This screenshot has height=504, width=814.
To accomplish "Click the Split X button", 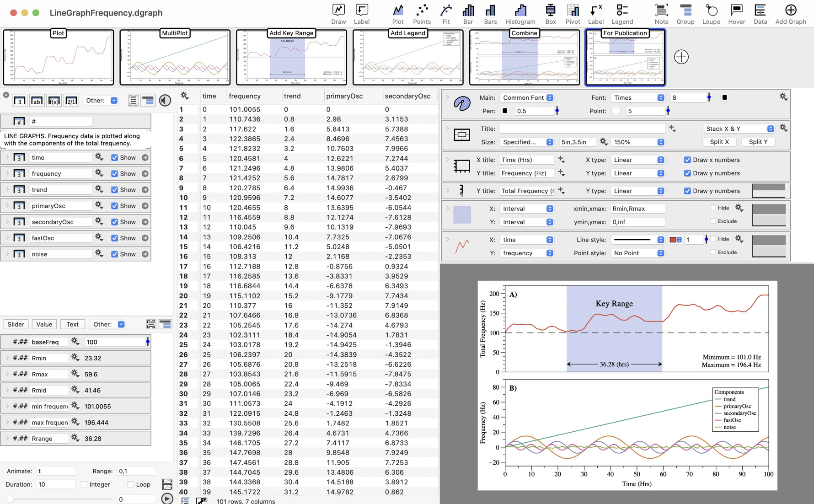I will tap(719, 142).
